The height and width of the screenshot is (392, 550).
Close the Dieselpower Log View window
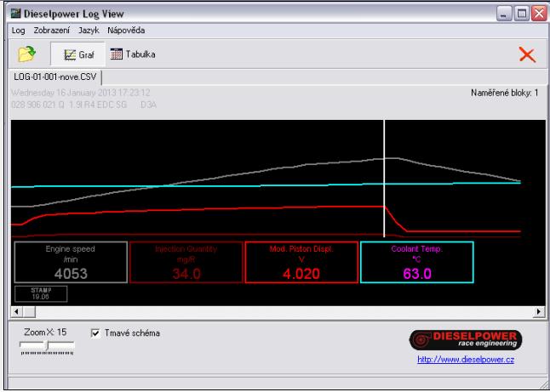click(539, 14)
